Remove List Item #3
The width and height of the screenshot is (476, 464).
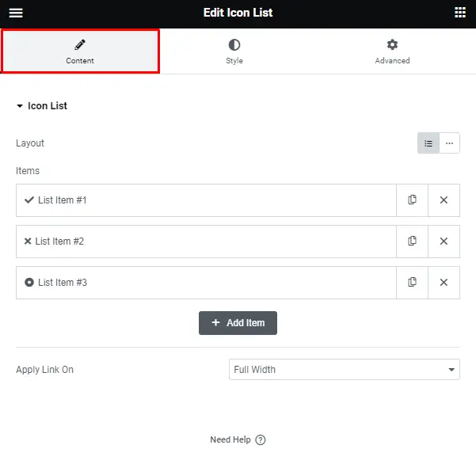pos(444,283)
